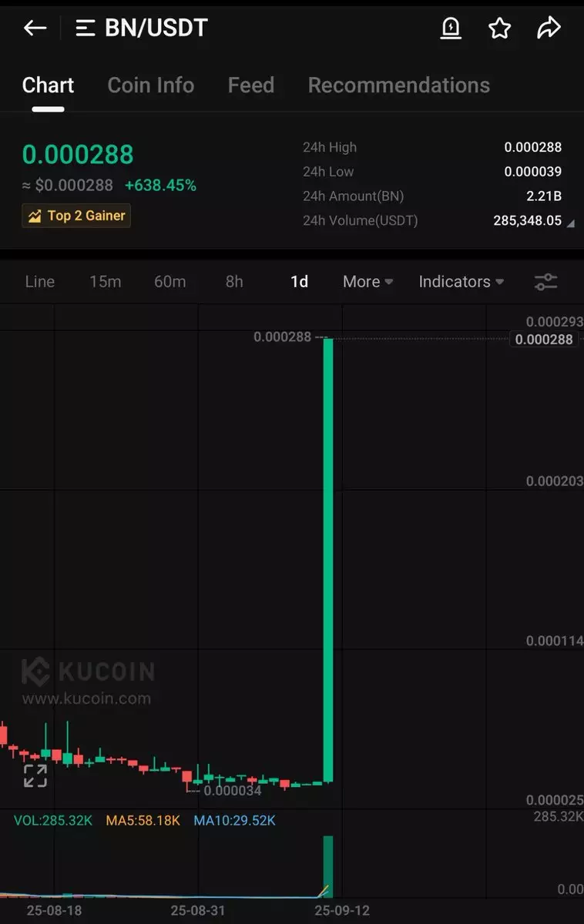
Task: Share this chart using the arrow icon
Action: 548,28
